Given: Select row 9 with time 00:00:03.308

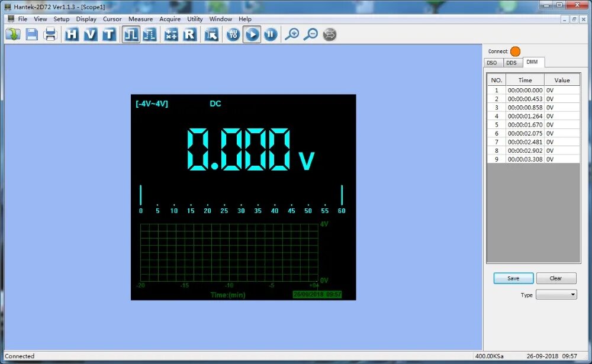Looking at the screenshot, I should [533, 159].
